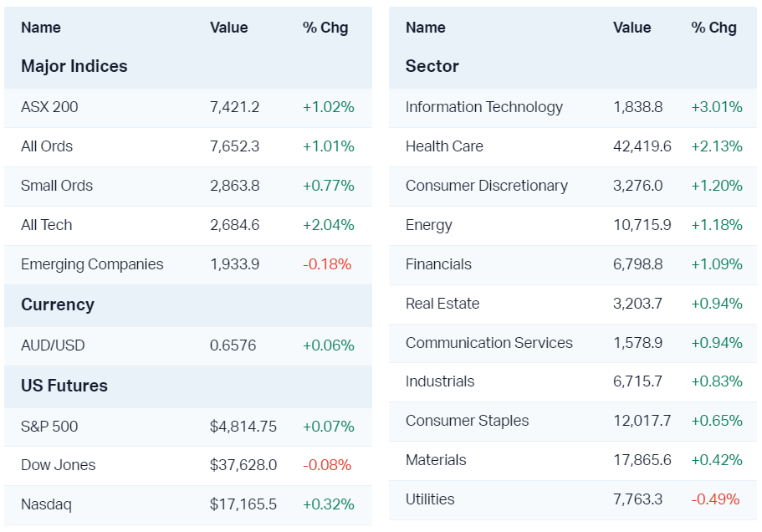This screenshot has height=532, width=762.
Task: Select the S&P 500 futures name
Action: (x=49, y=427)
